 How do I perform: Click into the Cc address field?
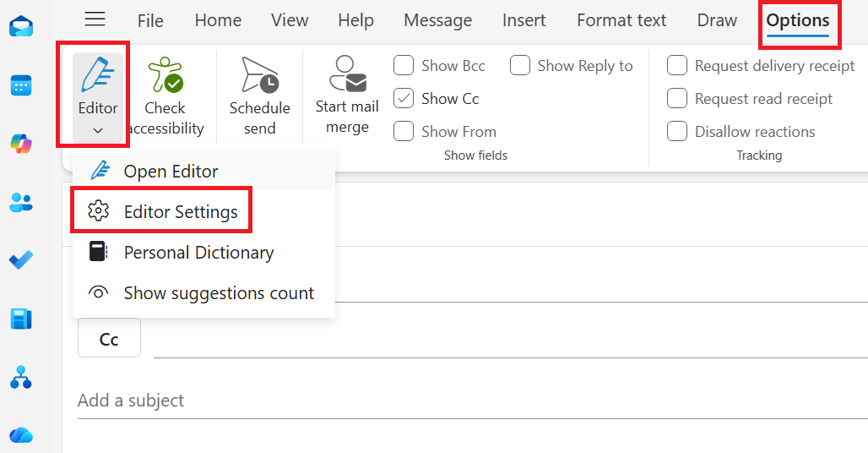[x=510, y=339]
